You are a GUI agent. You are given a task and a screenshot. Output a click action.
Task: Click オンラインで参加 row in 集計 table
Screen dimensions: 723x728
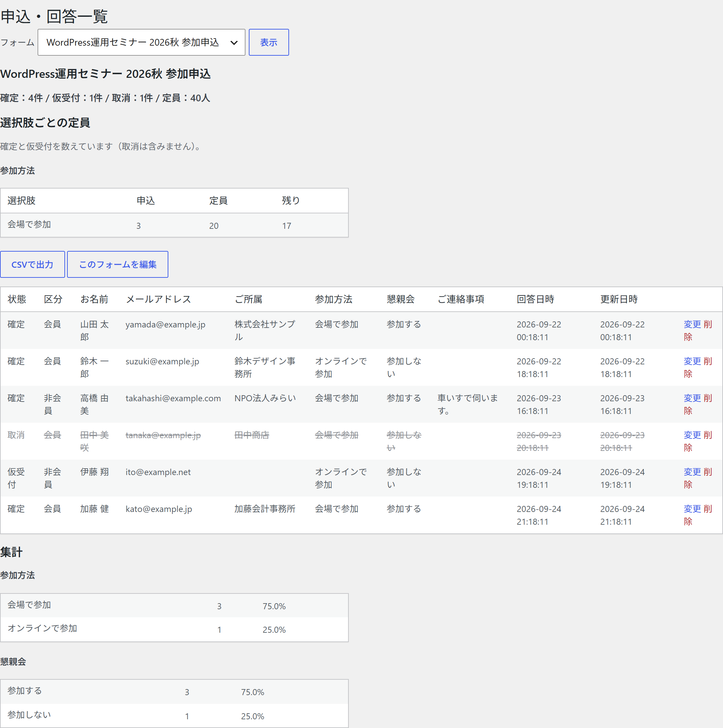click(174, 629)
